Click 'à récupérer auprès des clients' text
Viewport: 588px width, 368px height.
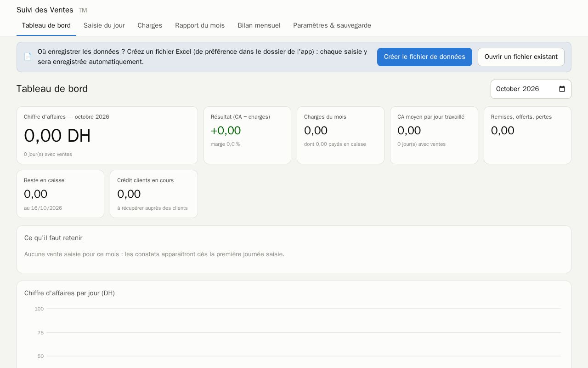153,208
